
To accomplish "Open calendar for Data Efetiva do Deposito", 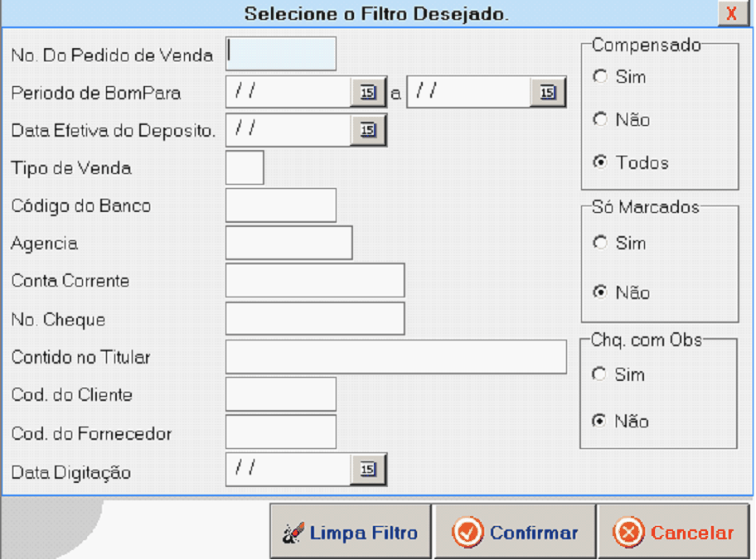I will 368,130.
